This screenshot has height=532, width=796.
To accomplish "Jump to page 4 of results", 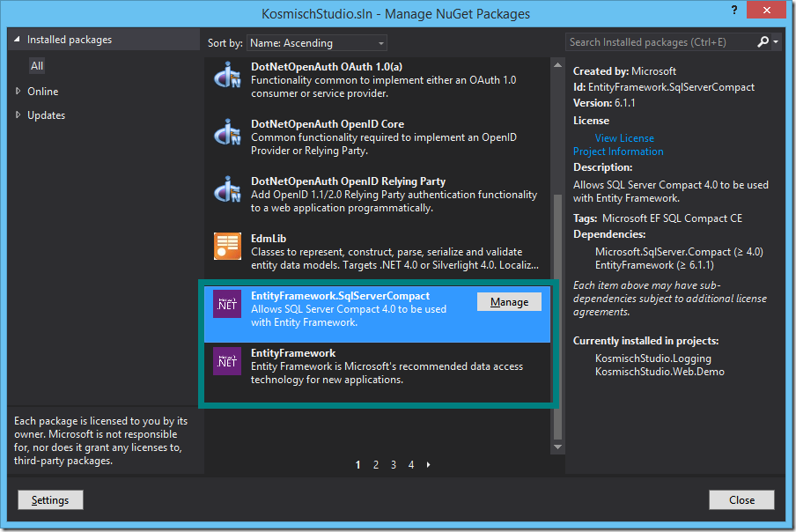I will [x=411, y=465].
